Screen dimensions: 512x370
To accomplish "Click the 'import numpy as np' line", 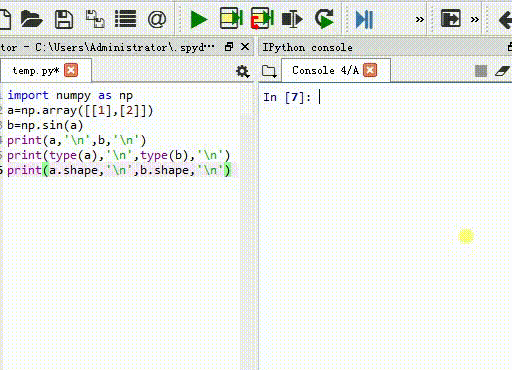I will pyautogui.click(x=70, y=96).
